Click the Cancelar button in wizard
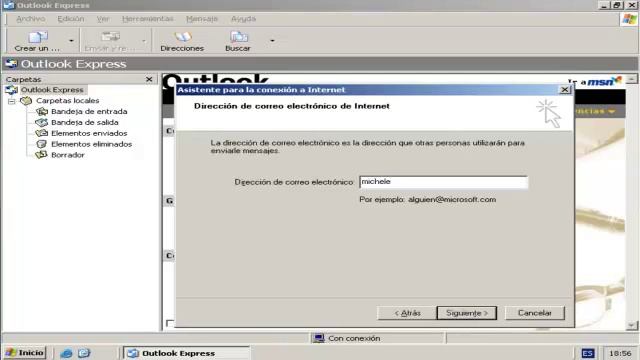 pos(535,313)
